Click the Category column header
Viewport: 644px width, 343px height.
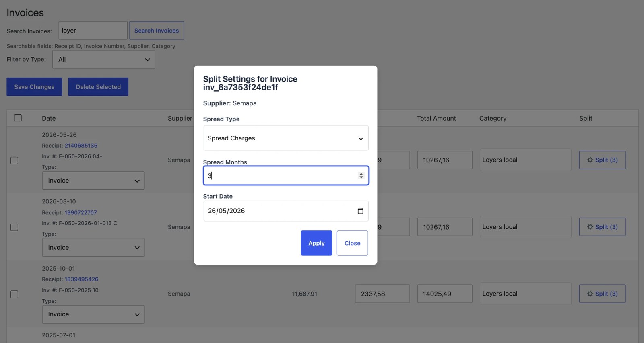tap(493, 118)
